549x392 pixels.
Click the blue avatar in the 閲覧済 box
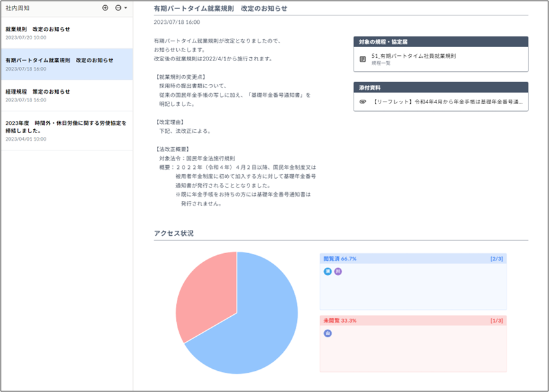[x=328, y=271]
